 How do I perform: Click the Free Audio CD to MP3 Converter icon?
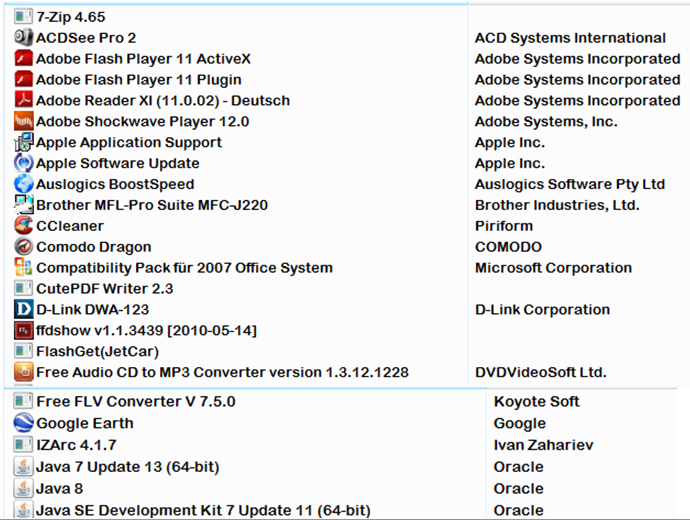tap(23, 372)
